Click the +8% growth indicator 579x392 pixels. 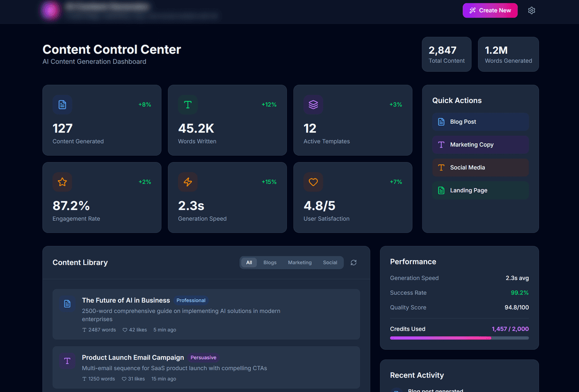145,105
